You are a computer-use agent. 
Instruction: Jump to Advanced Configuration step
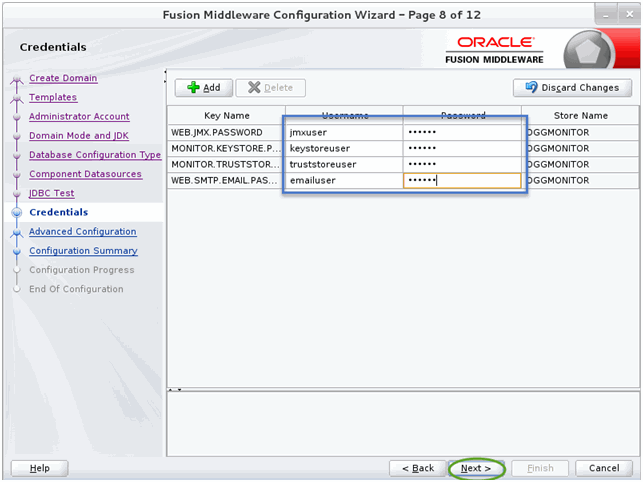pos(82,232)
